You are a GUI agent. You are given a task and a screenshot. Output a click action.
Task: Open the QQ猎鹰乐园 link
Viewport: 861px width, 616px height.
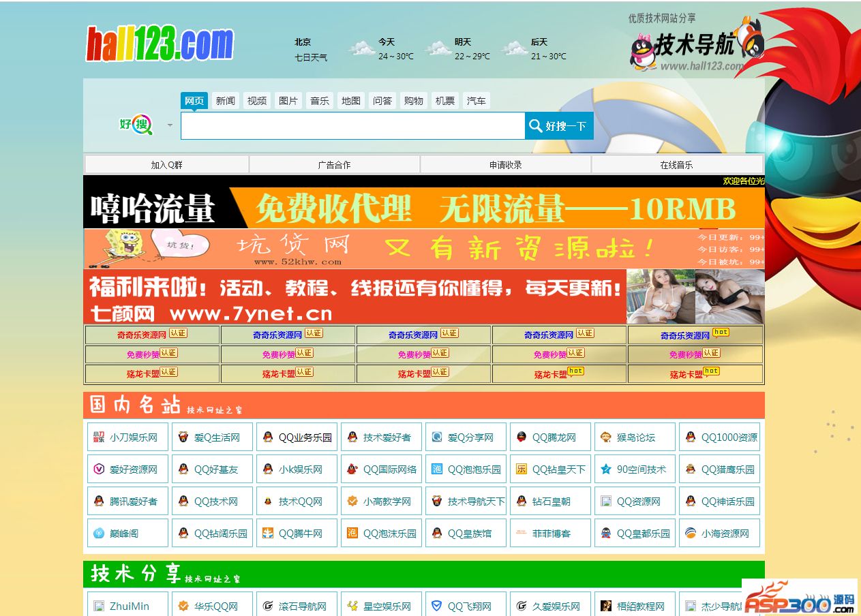[x=728, y=469]
